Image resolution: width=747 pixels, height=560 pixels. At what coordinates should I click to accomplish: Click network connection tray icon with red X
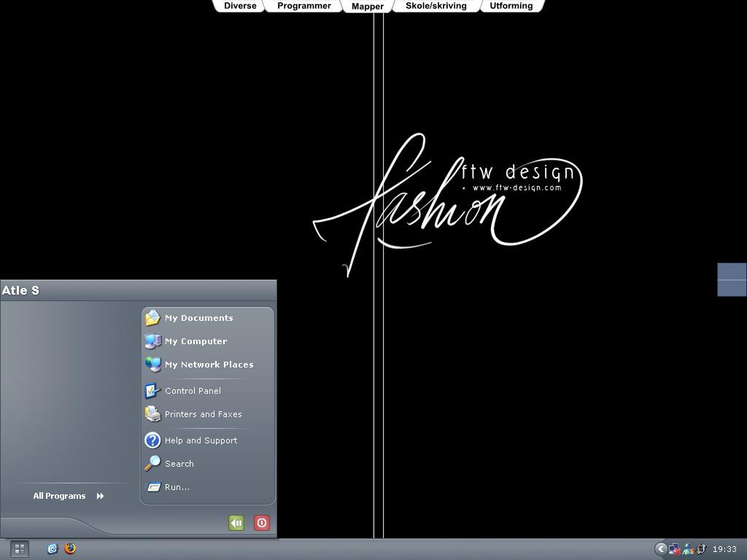coord(674,549)
